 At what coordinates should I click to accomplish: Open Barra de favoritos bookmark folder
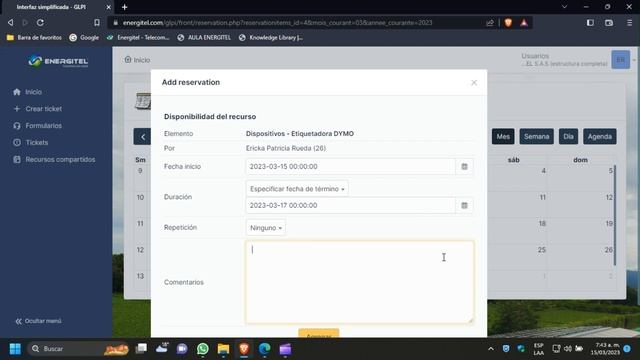click(34, 38)
